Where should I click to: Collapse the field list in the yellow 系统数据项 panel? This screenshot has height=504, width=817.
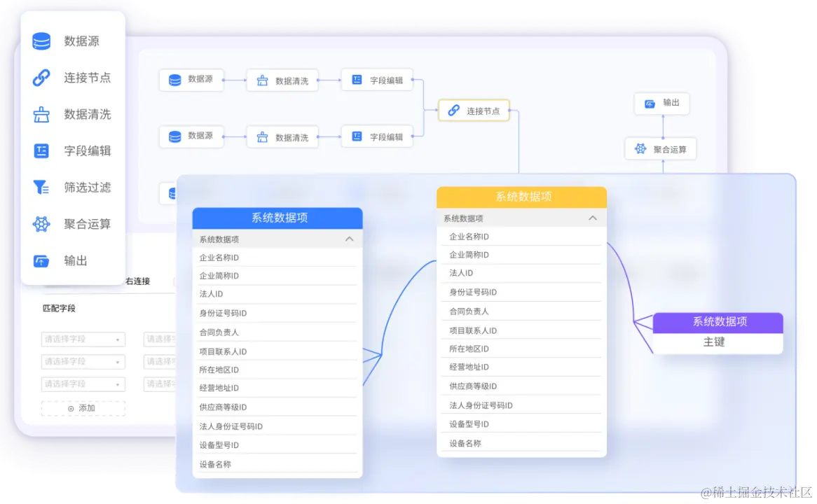coord(593,218)
